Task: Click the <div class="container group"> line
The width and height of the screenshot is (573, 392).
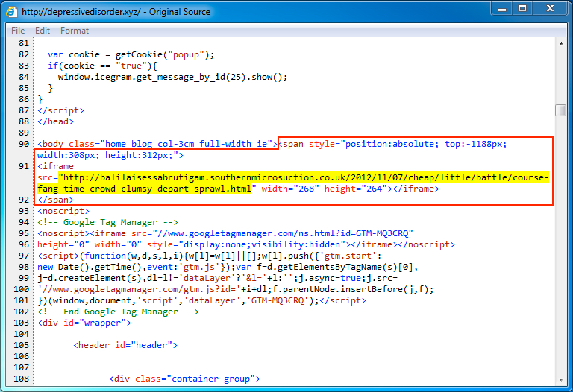Action: tap(185, 379)
